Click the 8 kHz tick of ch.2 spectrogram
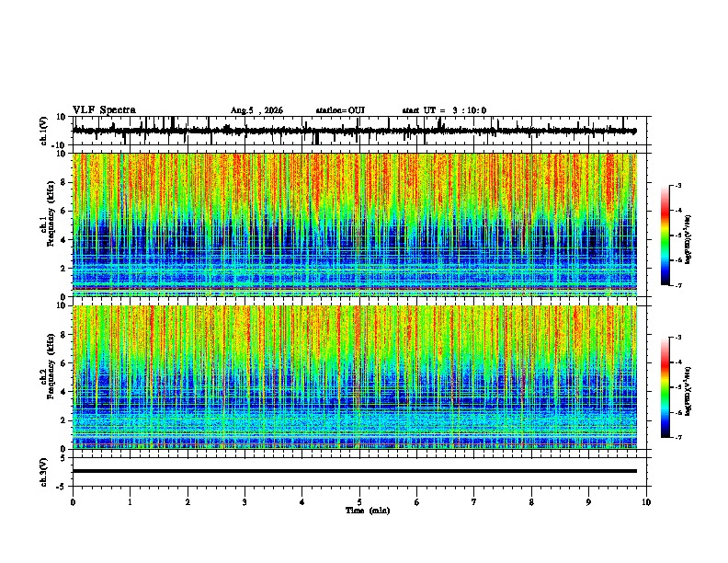Image resolution: width=728 pixels, height=563 pixels. 63,335
